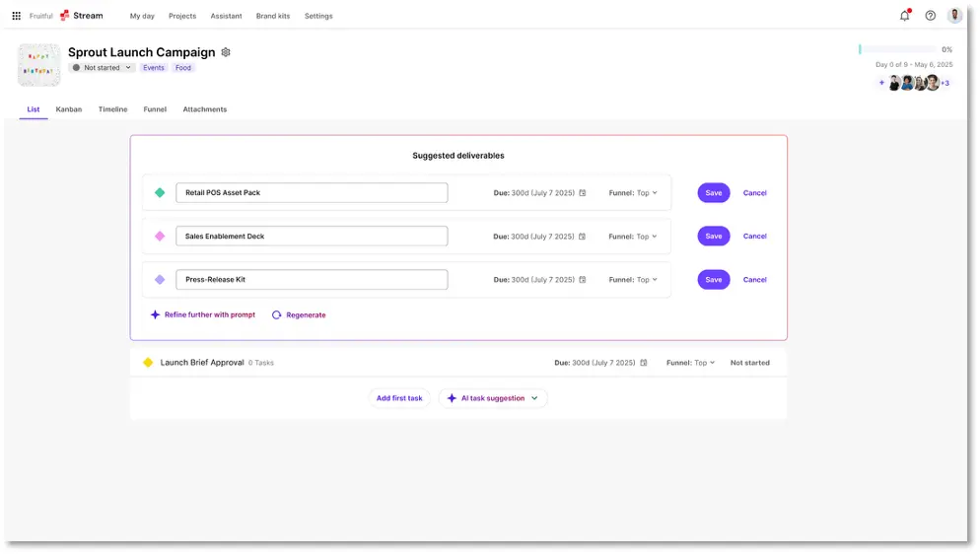The height and width of the screenshot is (554, 980).
Task: Open project settings gear beside campaign title
Action: (x=226, y=52)
